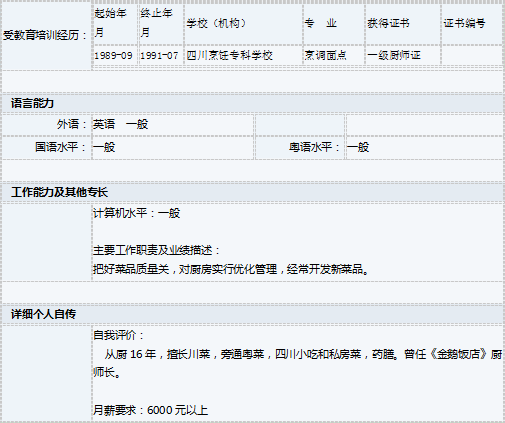Select the 1991-07 end date cell
The image size is (505, 423).
[x=159, y=55]
